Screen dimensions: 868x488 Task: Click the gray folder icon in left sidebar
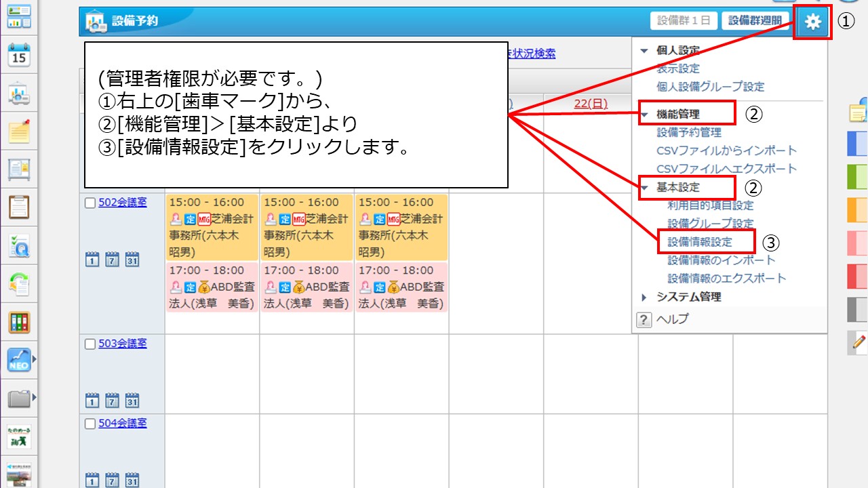coord(19,398)
